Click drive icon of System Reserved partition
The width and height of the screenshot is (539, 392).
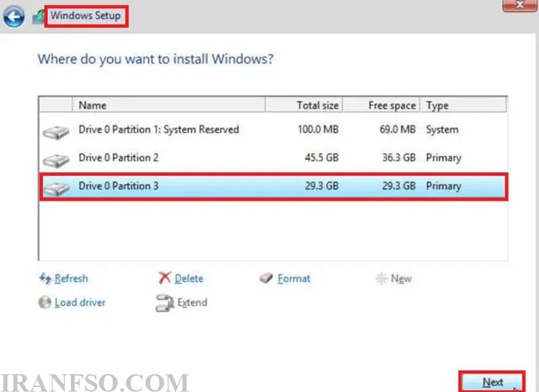coord(56,133)
